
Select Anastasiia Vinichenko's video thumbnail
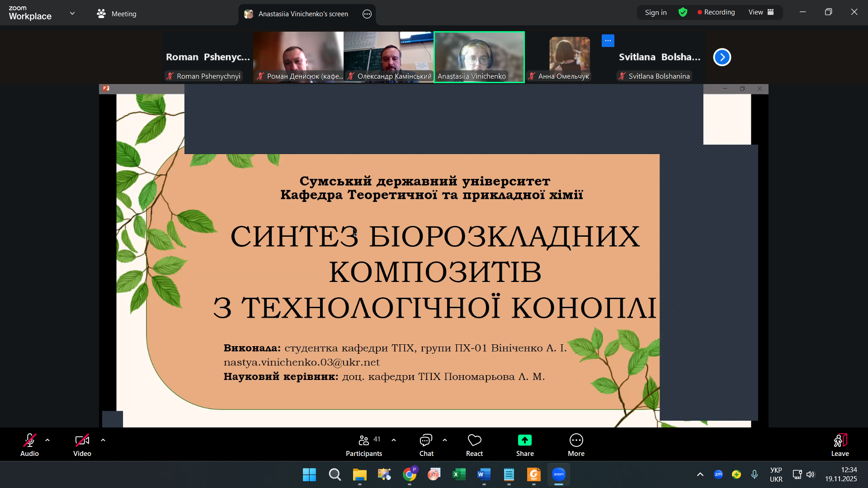pos(479,56)
